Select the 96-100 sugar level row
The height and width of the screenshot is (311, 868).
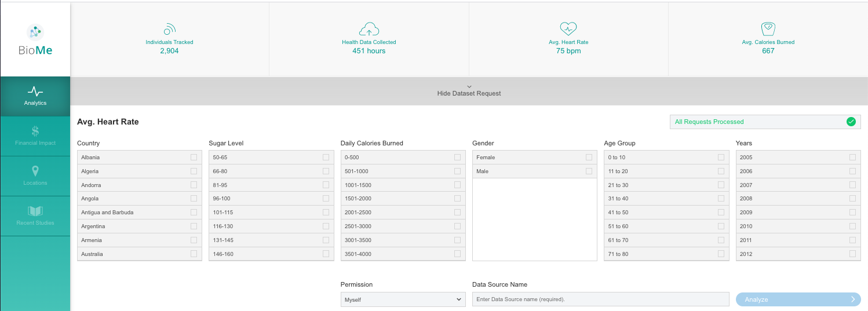tap(271, 198)
